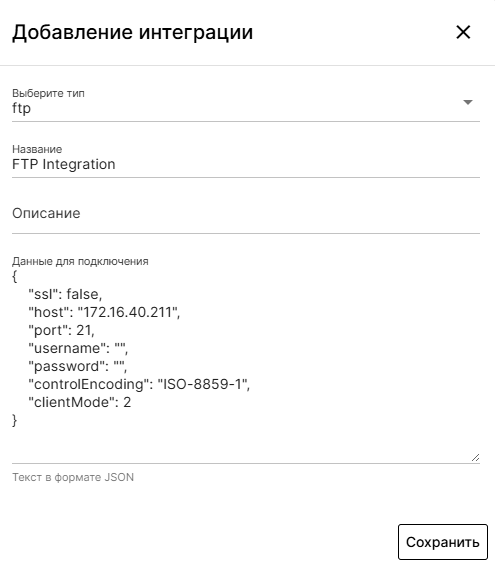Place cursor on the "username" line
Viewport: 495px width, 564px height.
[78, 348]
